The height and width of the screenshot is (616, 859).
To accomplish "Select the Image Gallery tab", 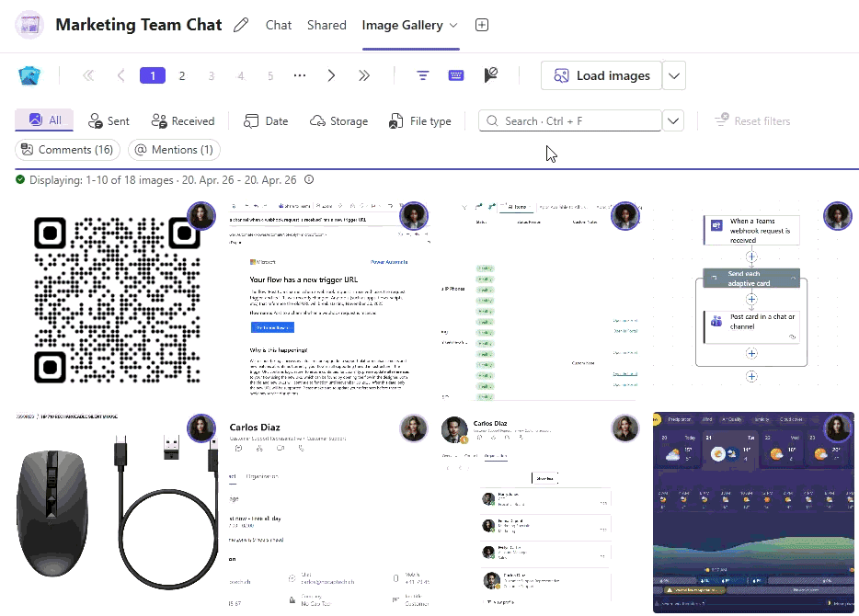I will click(402, 25).
